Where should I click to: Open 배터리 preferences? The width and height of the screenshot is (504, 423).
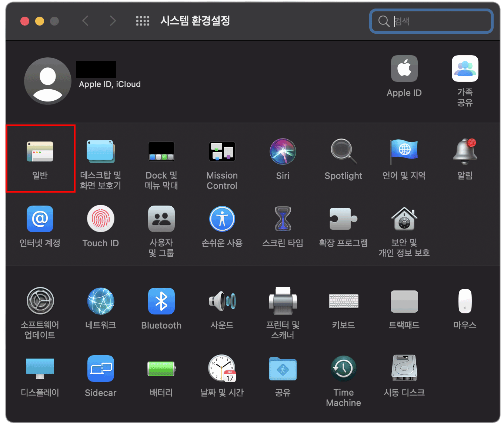click(161, 369)
